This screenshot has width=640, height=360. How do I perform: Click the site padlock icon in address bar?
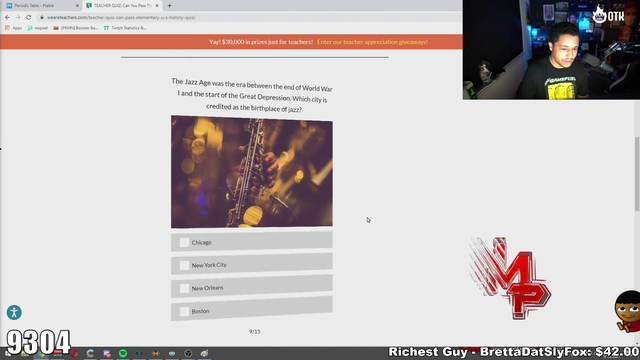coord(42,18)
